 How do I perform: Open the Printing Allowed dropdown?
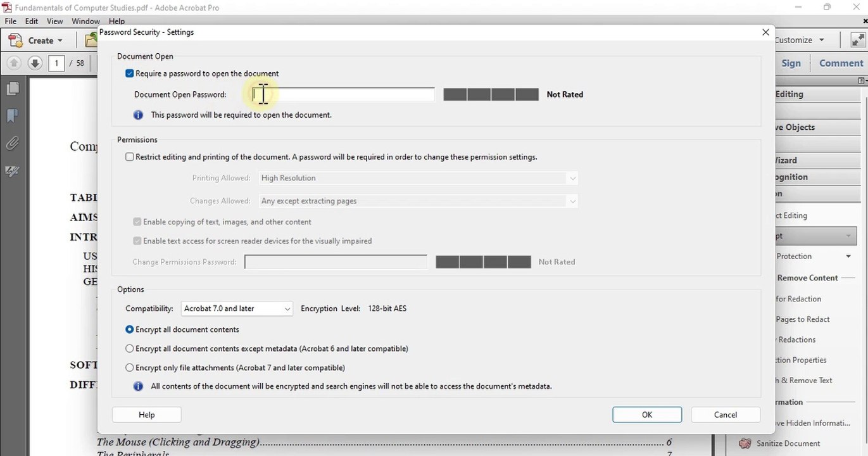tap(418, 178)
